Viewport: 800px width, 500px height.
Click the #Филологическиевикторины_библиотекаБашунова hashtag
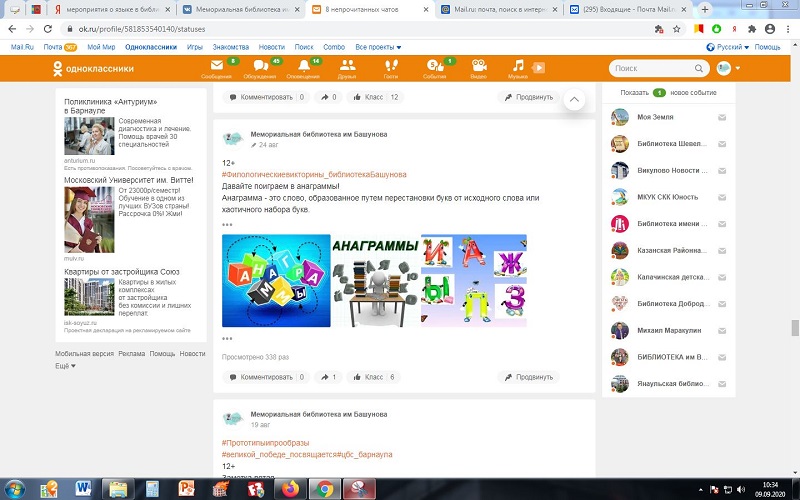pyautogui.click(x=314, y=174)
